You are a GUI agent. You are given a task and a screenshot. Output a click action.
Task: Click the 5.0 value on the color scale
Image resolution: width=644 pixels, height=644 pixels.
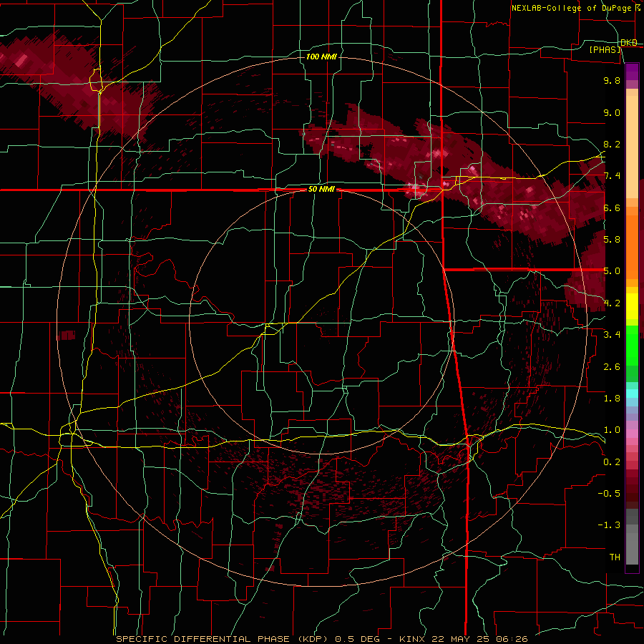click(x=612, y=271)
